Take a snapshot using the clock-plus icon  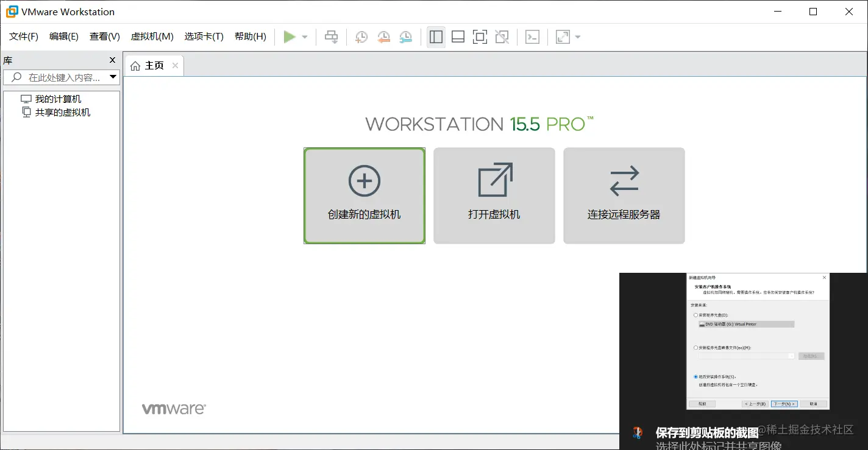tap(361, 37)
